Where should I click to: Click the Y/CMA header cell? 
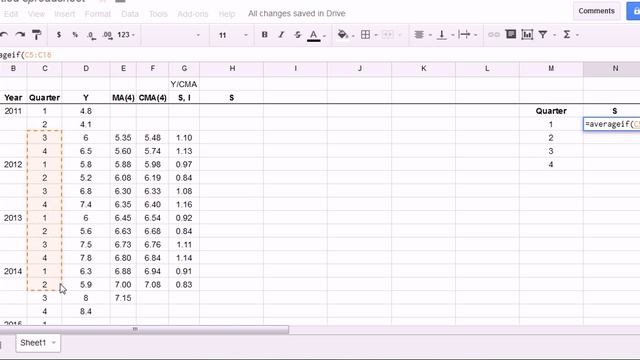(x=184, y=84)
